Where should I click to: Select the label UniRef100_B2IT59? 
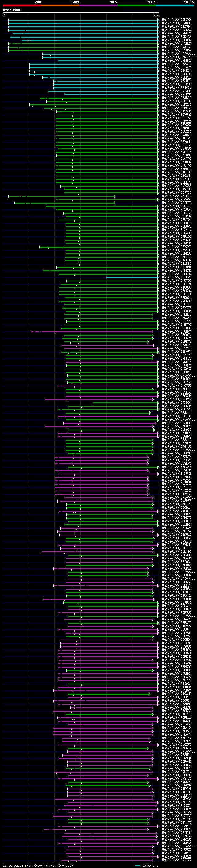coord(176,118)
